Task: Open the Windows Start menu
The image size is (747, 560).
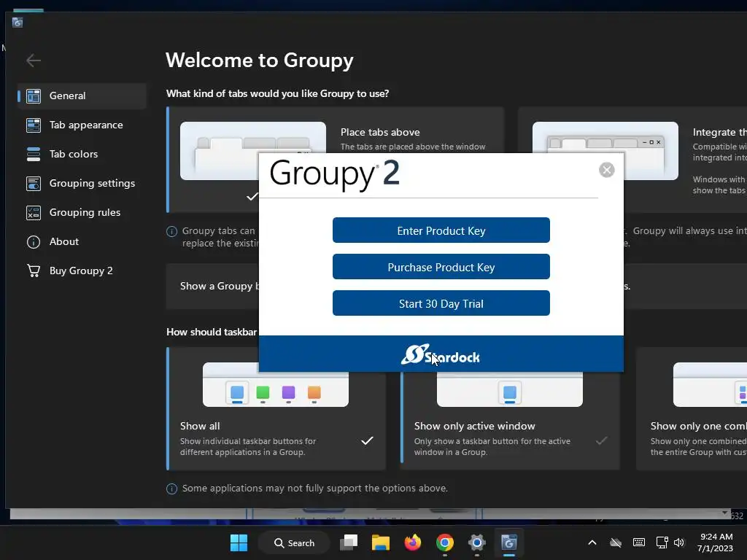Action: click(x=239, y=542)
